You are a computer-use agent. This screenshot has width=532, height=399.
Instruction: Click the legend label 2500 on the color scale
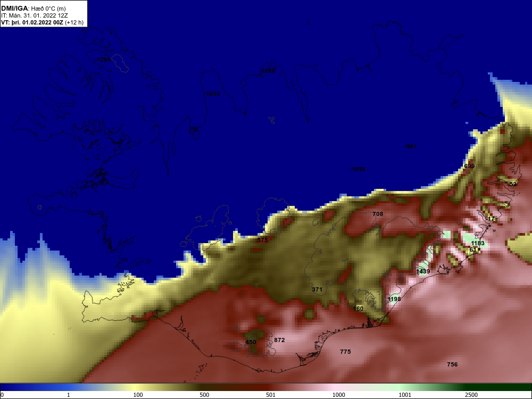(471, 395)
